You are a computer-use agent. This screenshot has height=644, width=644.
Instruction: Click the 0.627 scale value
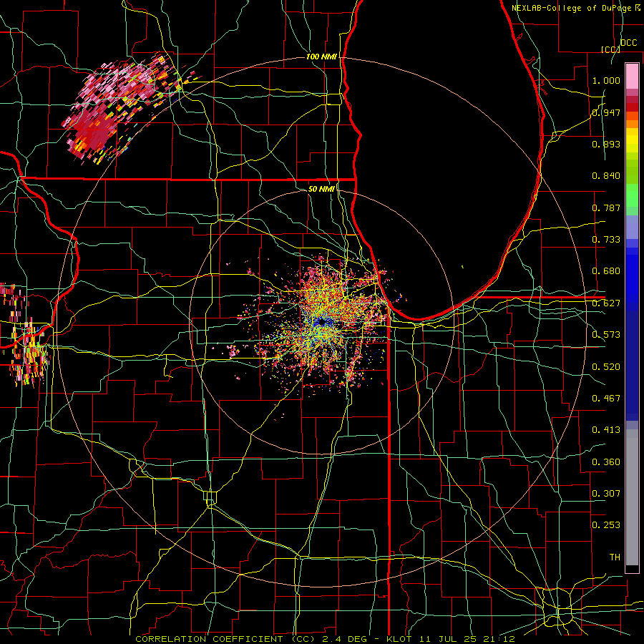point(606,303)
